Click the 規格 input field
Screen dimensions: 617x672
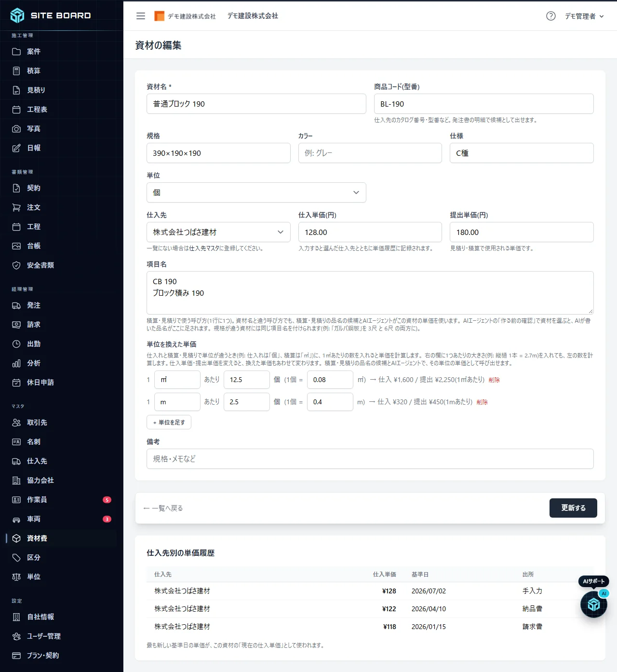pyautogui.click(x=218, y=153)
